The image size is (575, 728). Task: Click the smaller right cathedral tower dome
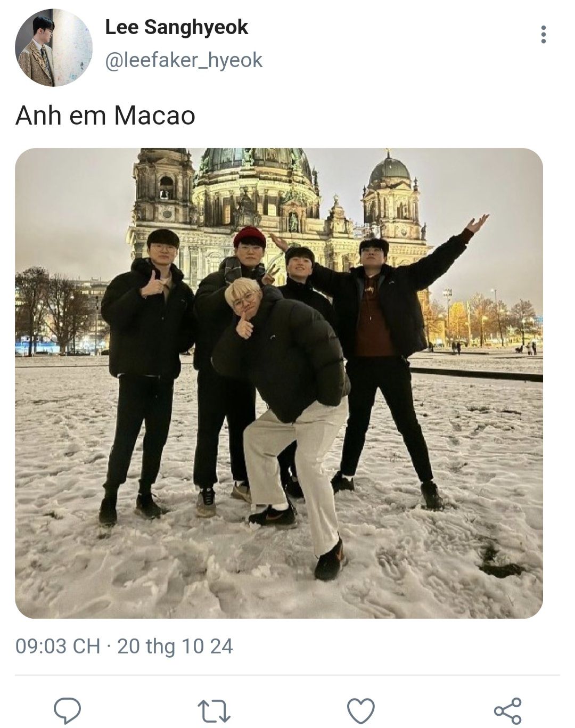point(390,169)
